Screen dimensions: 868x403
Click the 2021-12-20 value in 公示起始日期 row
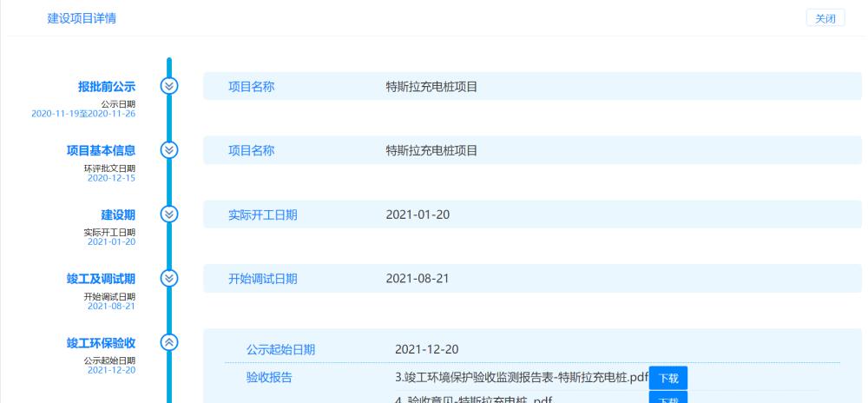click(427, 349)
